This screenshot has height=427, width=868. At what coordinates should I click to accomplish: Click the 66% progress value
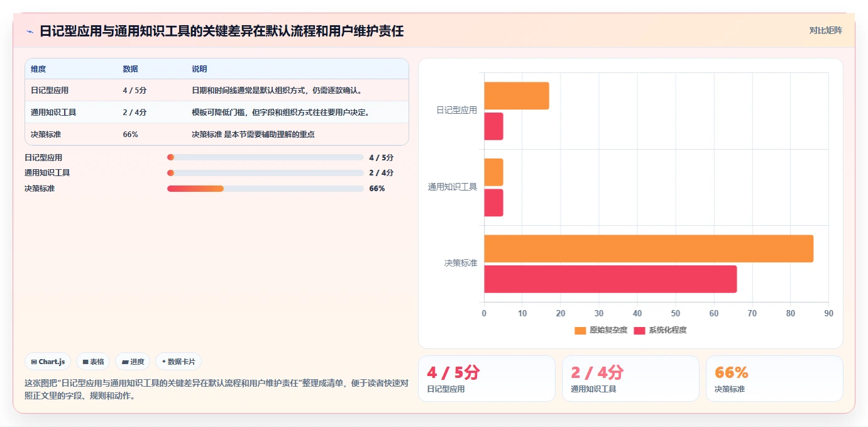point(377,189)
